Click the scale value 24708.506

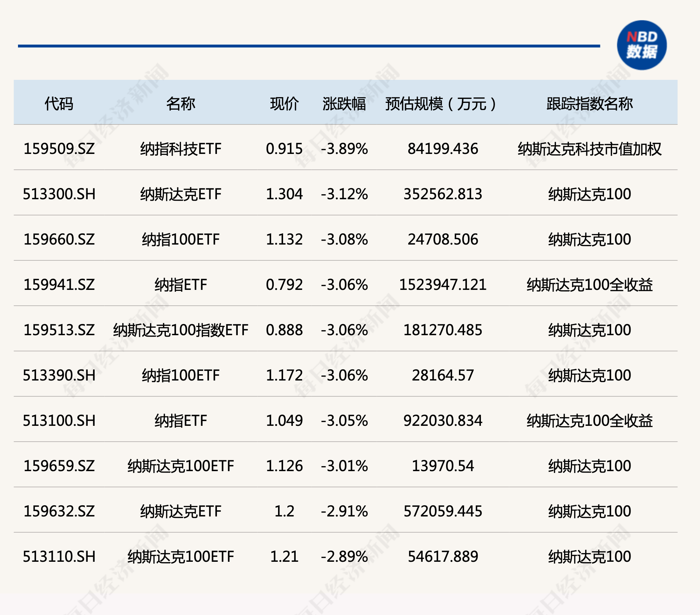click(x=443, y=240)
